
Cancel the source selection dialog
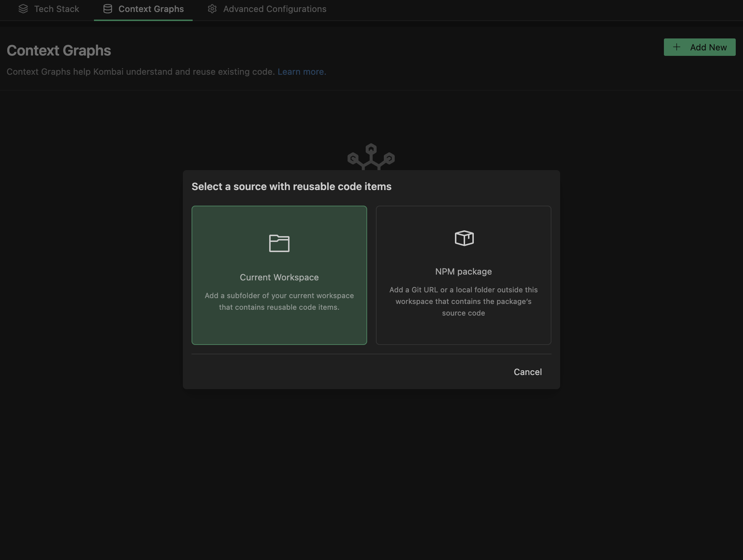tap(528, 372)
